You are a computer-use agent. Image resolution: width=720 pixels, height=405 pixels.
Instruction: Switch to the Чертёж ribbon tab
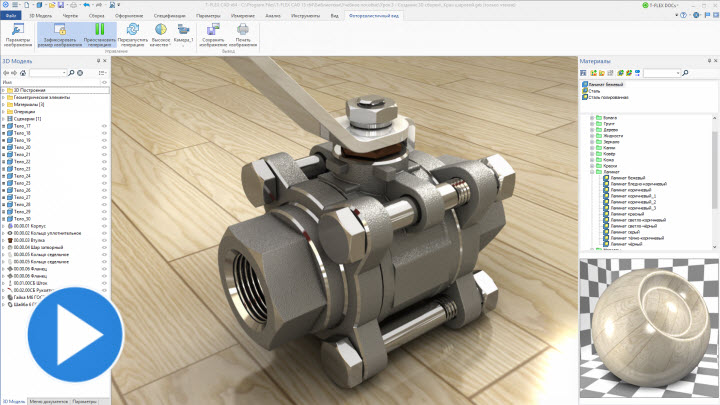pos(70,16)
